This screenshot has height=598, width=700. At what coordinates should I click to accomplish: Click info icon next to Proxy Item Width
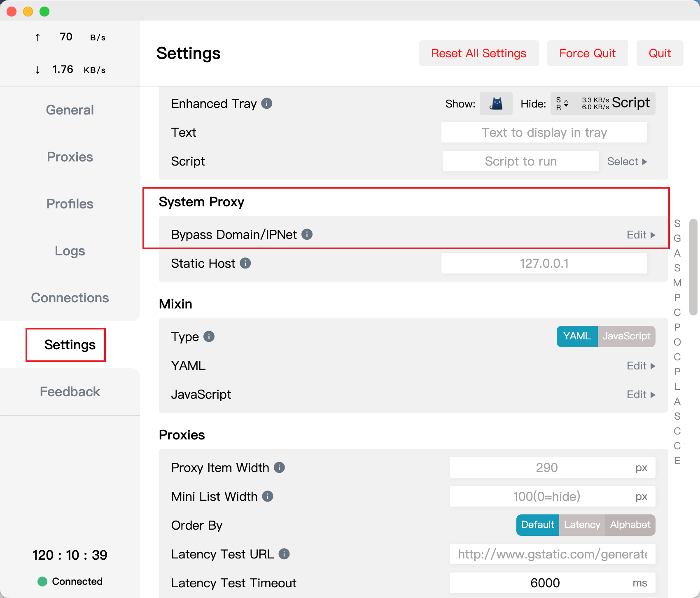coord(279,467)
